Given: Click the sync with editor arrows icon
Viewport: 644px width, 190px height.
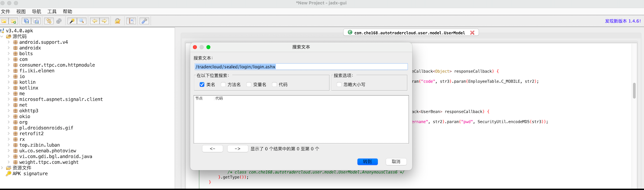Looking at the screenshot, I should 49,21.
